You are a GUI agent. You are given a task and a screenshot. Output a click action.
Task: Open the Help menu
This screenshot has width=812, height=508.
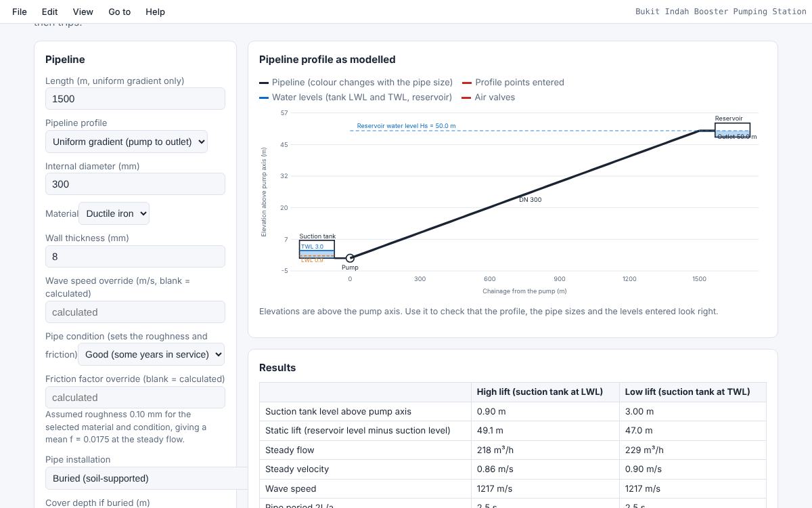coord(155,12)
